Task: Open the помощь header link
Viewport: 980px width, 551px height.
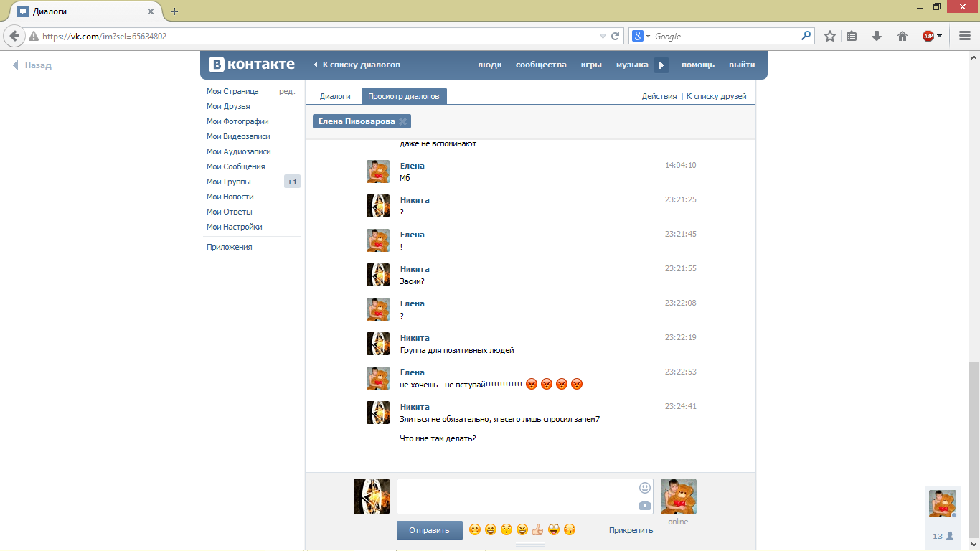Action: point(698,65)
